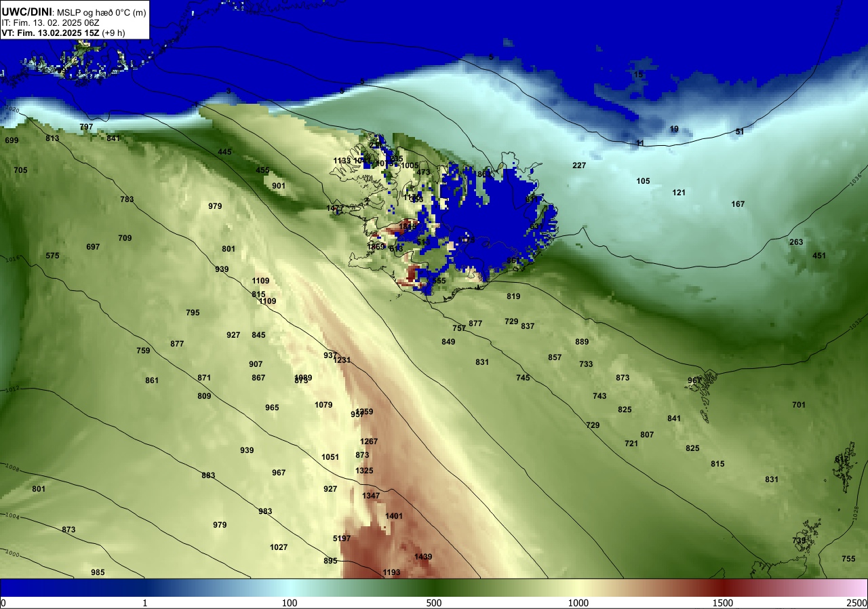Click the map value 1231

click(x=342, y=360)
